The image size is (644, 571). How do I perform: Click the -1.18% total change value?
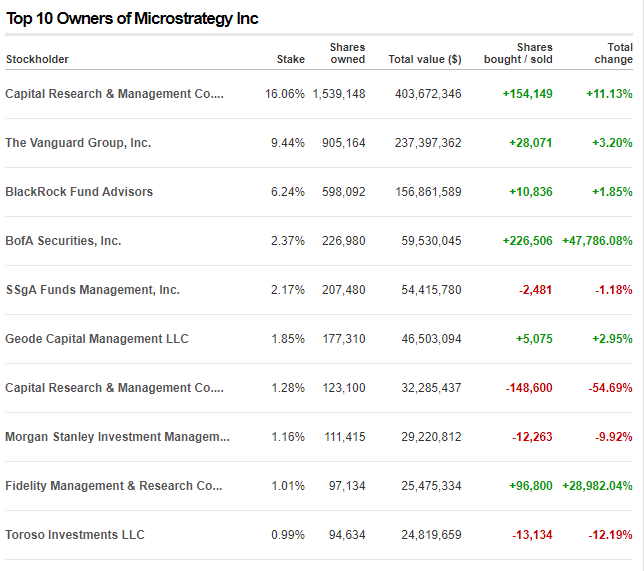pos(614,290)
